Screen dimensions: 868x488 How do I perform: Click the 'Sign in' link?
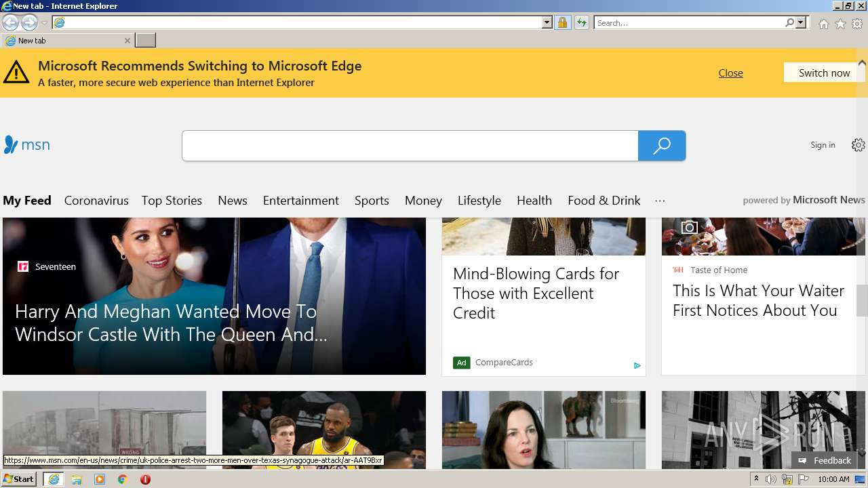[823, 145]
